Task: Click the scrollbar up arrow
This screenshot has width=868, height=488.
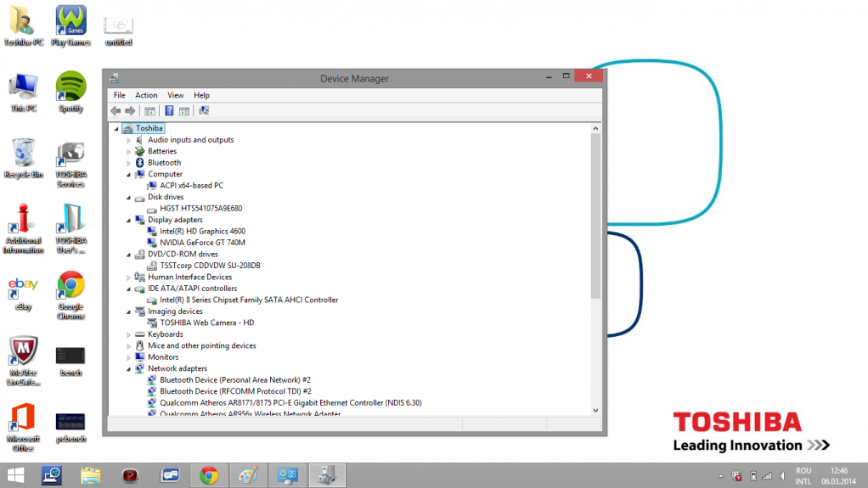Action: 595,128
